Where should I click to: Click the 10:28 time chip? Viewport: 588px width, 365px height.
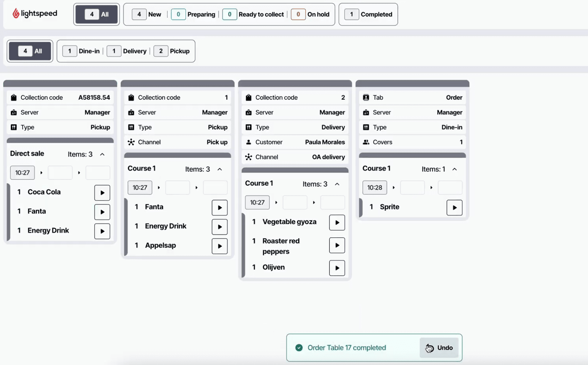click(x=374, y=187)
